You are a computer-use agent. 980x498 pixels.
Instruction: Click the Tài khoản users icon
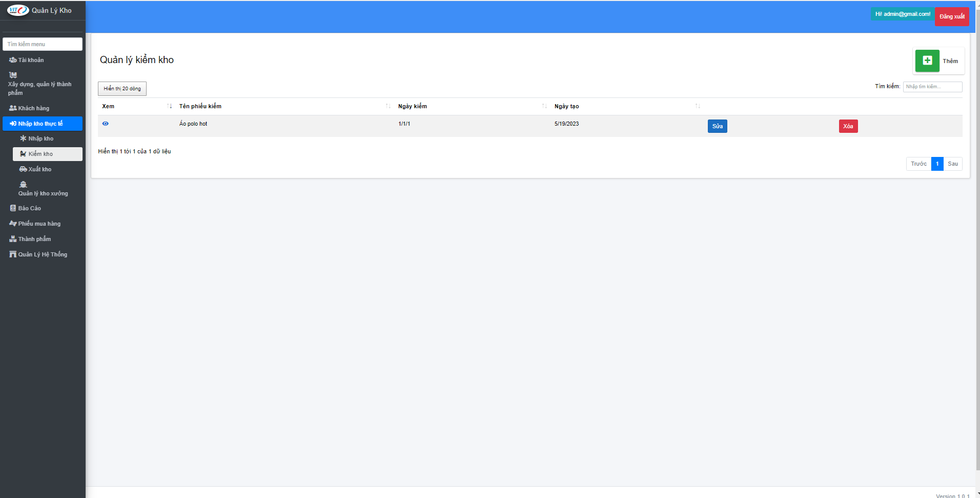(13, 60)
